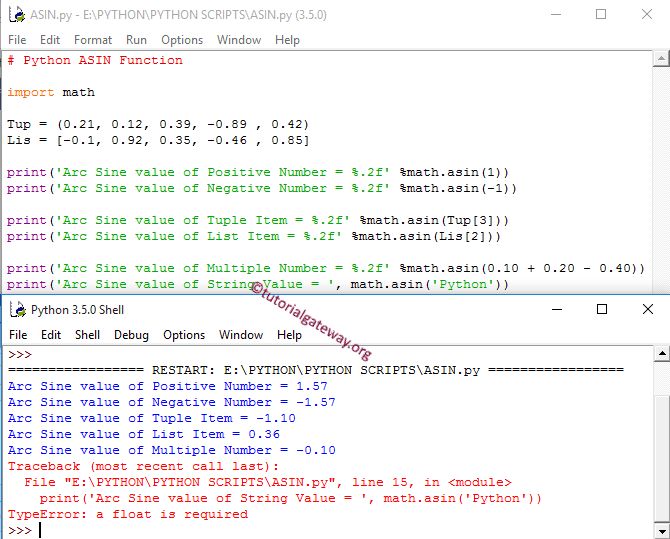This screenshot has height=539, width=670.
Task: Open Debug menu in Python Shell window
Action: 131,335
